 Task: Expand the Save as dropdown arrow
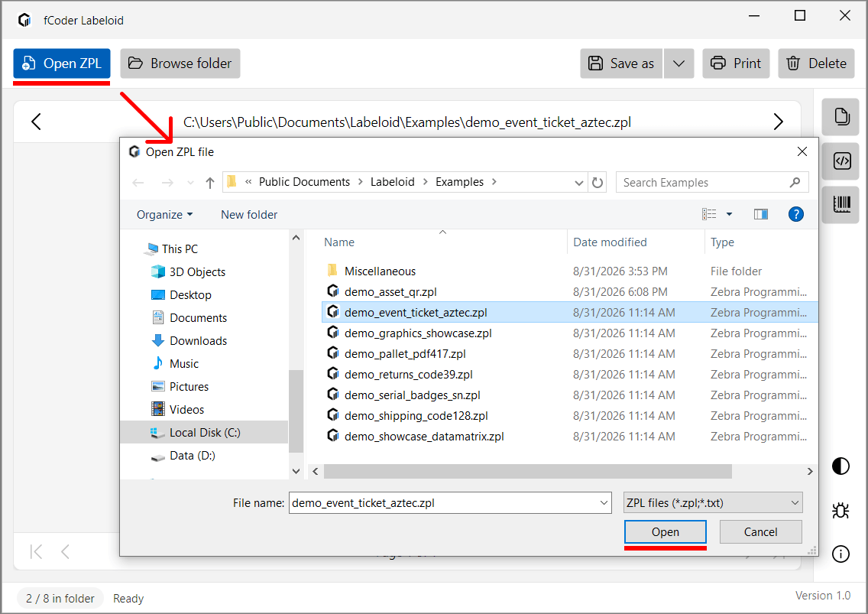(679, 63)
